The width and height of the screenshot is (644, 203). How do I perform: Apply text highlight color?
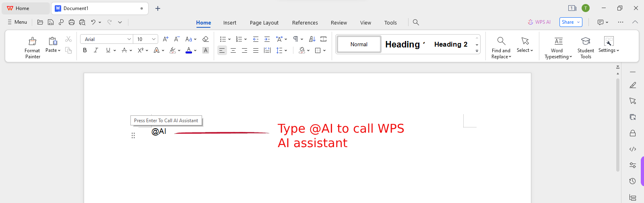pos(173,50)
